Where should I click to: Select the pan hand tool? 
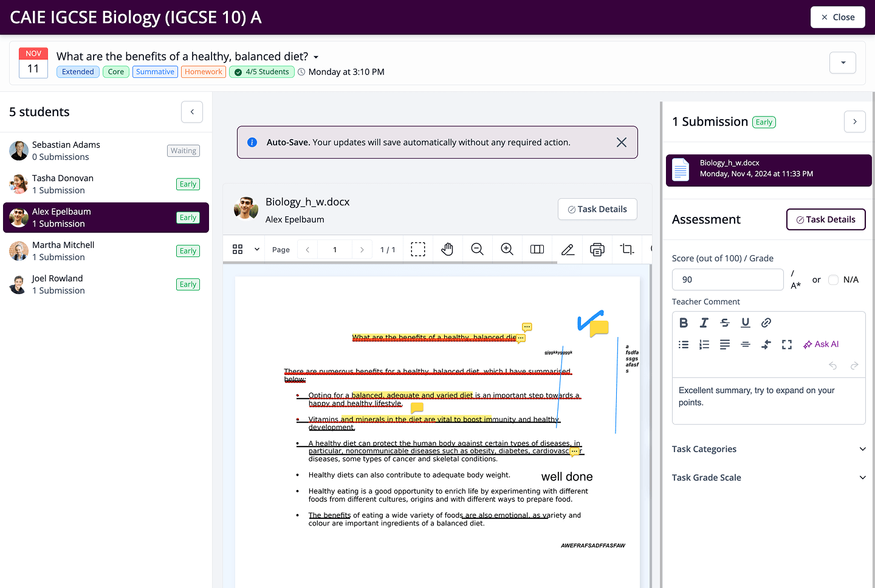point(447,250)
